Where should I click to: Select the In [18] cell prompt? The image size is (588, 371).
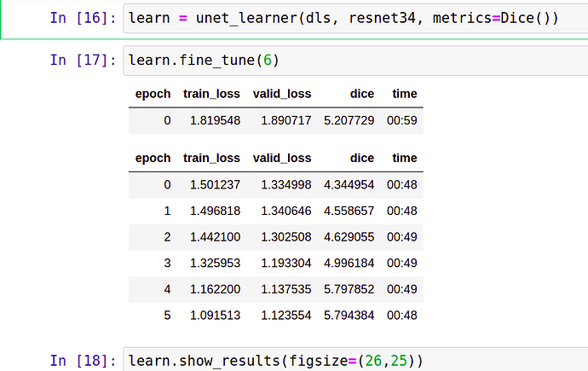(x=84, y=360)
